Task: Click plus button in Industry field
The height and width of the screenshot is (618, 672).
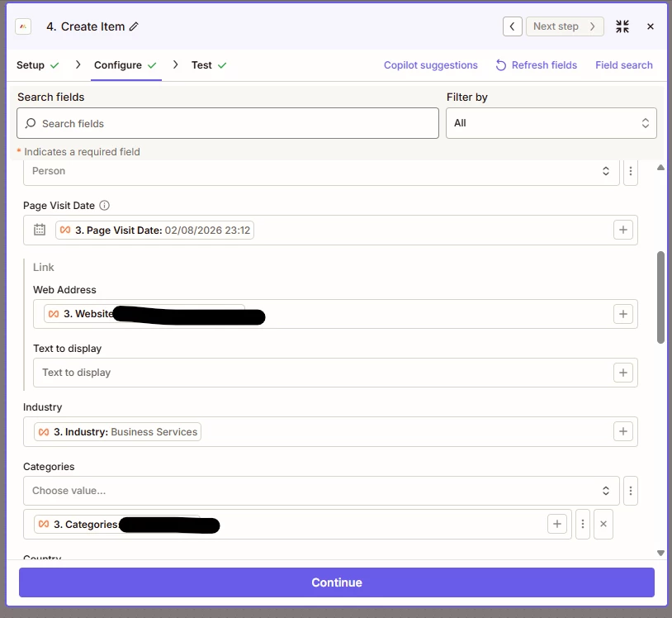Action: coord(623,431)
